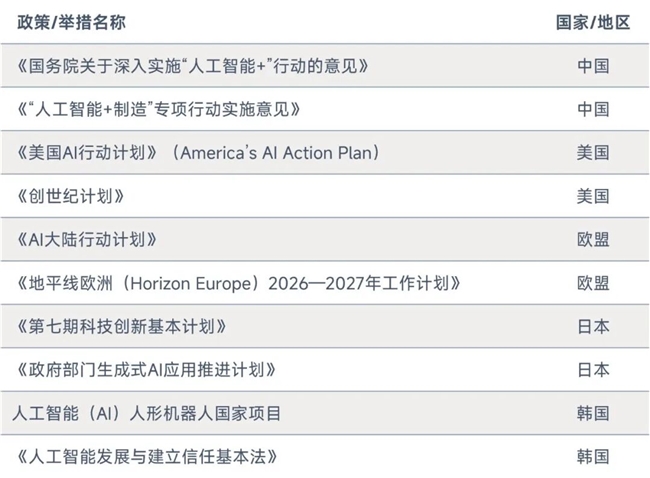This screenshot has height=478, width=650.
Task: Click the 国家/地区 column header
Action: pyautogui.click(x=593, y=22)
